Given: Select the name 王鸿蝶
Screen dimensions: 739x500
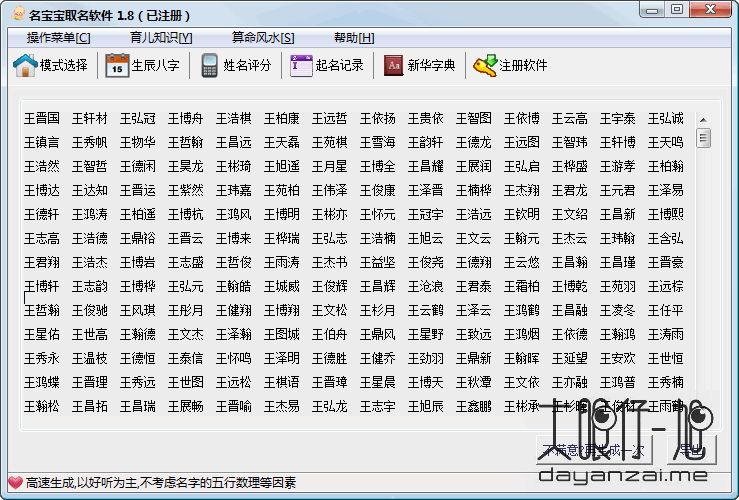Looking at the screenshot, I should [x=42, y=382].
